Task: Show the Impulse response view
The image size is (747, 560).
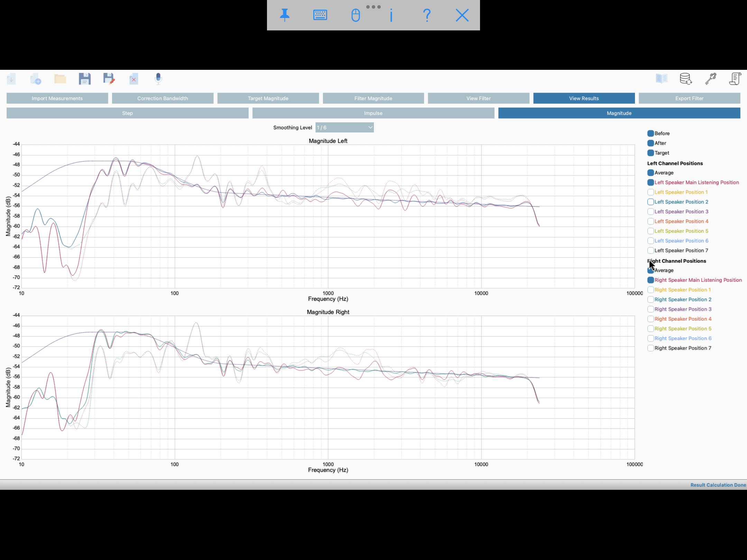Action: pyautogui.click(x=373, y=113)
